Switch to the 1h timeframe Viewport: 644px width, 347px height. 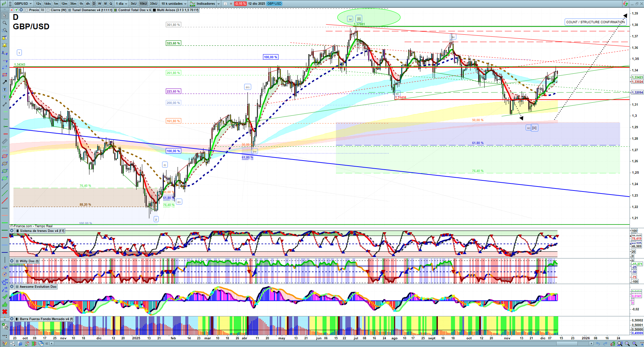pos(81,4)
